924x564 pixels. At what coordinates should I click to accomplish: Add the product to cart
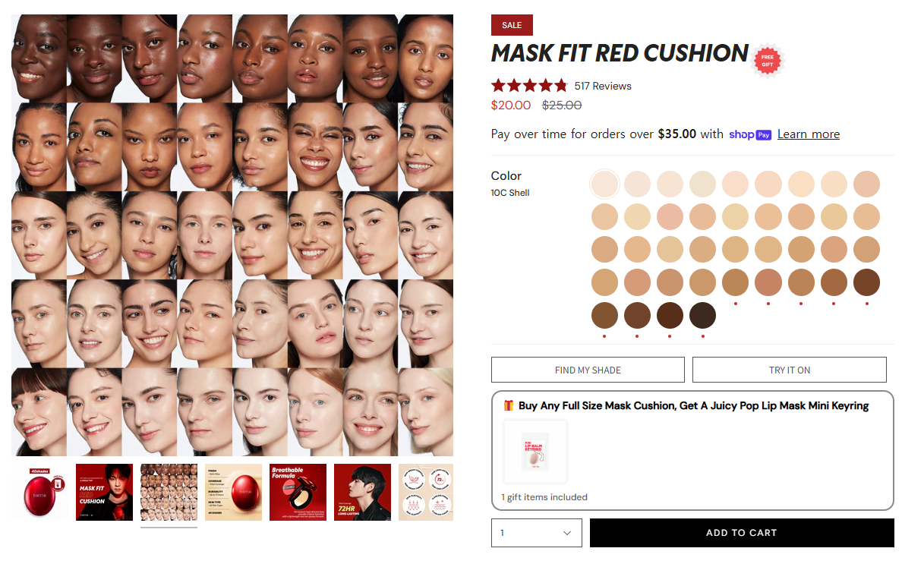pos(742,533)
